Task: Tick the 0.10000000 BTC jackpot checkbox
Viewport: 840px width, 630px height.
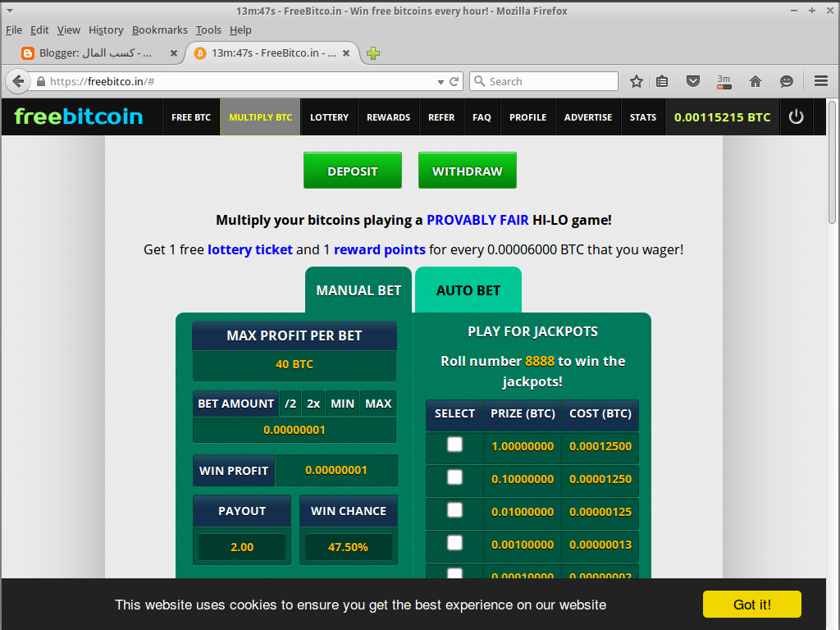Action: pyautogui.click(x=454, y=477)
